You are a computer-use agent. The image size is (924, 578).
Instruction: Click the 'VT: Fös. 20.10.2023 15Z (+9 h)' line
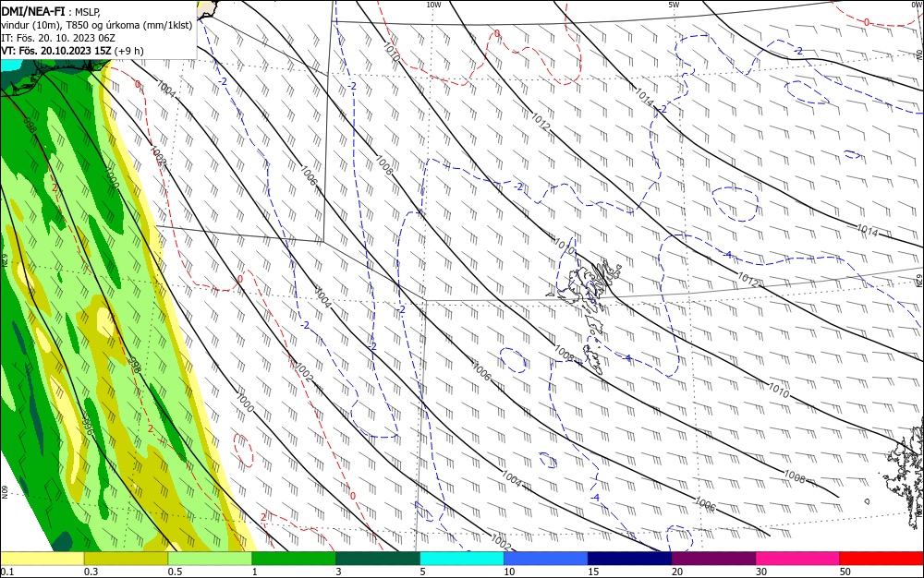coord(72,51)
